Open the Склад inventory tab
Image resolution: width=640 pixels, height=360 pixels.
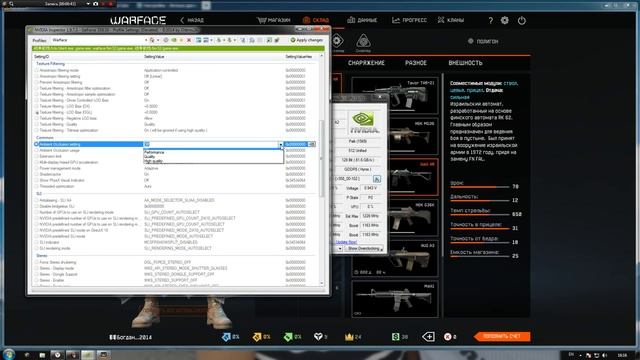click(x=316, y=20)
